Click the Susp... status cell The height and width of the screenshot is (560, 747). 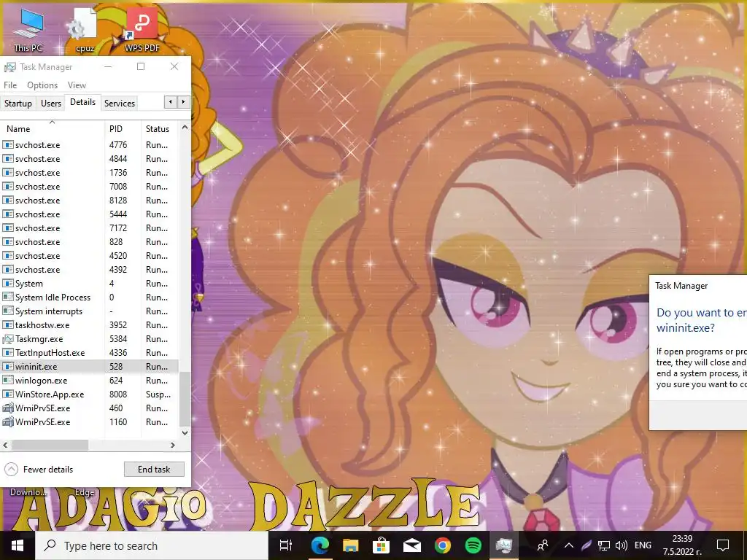pos(158,394)
